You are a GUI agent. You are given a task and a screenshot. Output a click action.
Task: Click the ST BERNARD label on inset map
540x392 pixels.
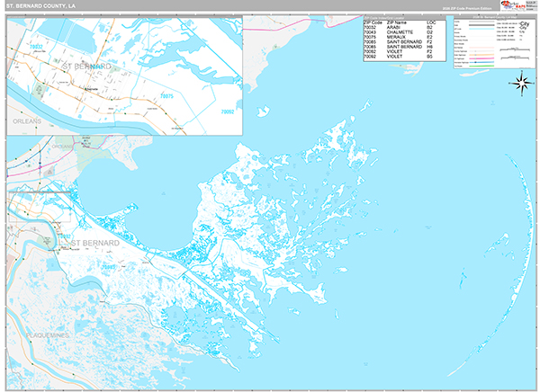[x=86, y=66]
